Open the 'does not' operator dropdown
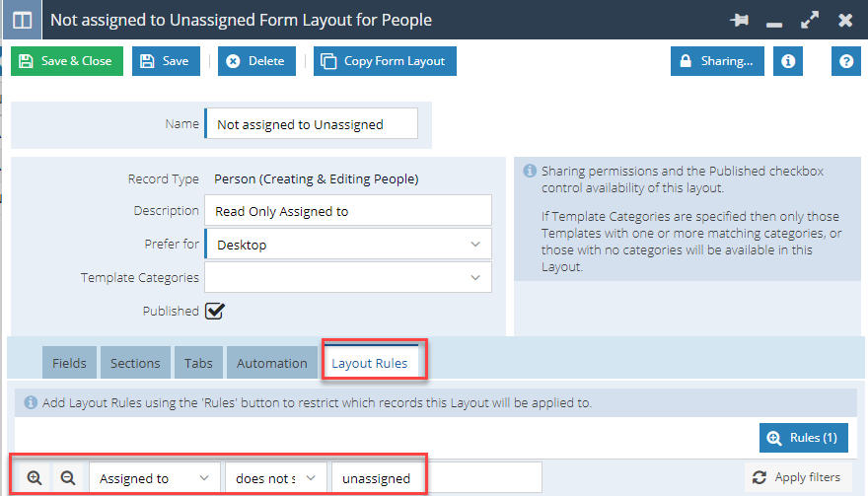The width and height of the screenshot is (868, 496). [275, 477]
